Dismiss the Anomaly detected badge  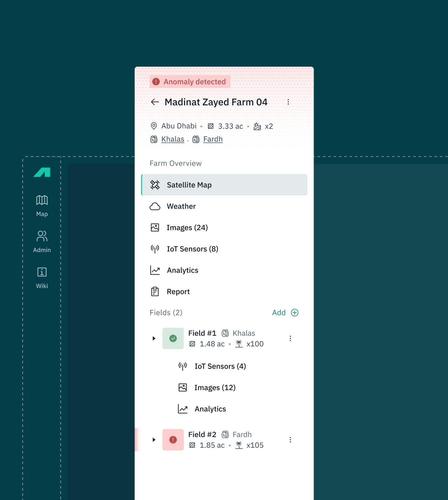click(189, 81)
